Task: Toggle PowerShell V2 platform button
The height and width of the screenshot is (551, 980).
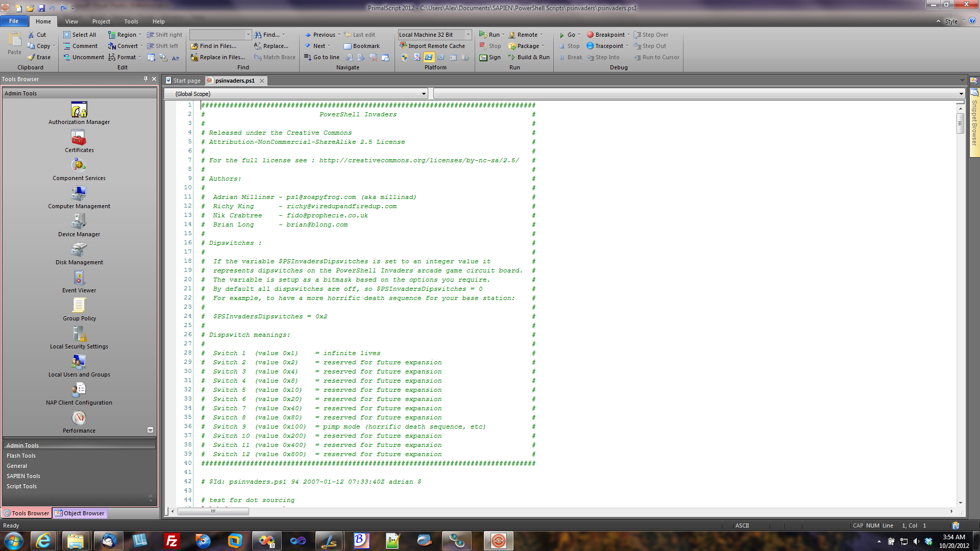Action: [x=429, y=57]
